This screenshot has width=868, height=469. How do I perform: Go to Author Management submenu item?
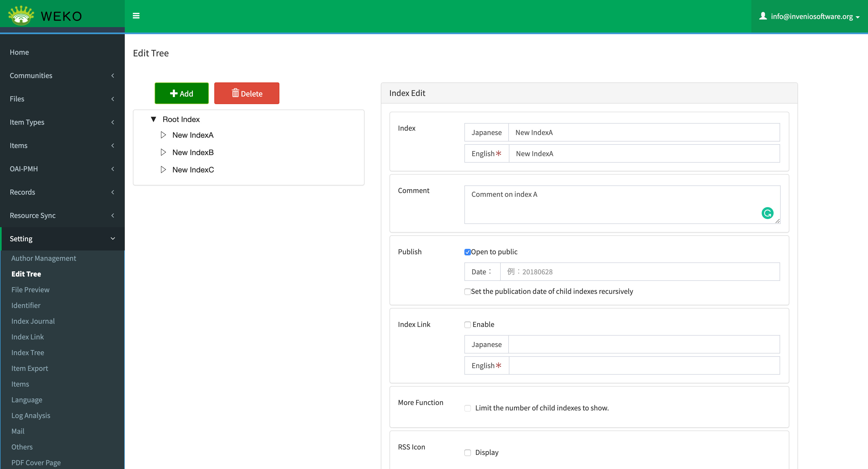click(43, 258)
